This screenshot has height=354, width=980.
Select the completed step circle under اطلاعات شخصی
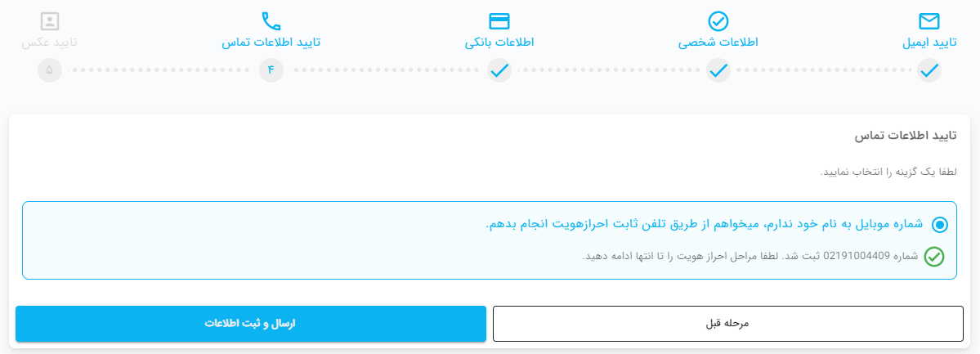point(718,70)
